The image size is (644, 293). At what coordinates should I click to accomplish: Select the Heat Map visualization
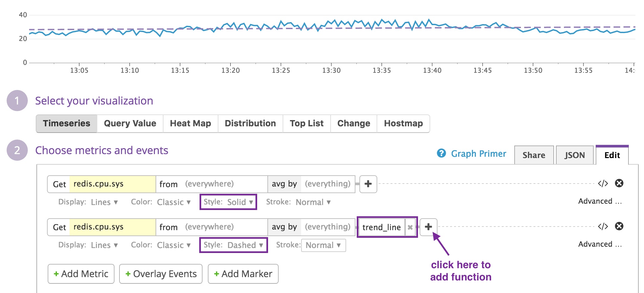[190, 124]
